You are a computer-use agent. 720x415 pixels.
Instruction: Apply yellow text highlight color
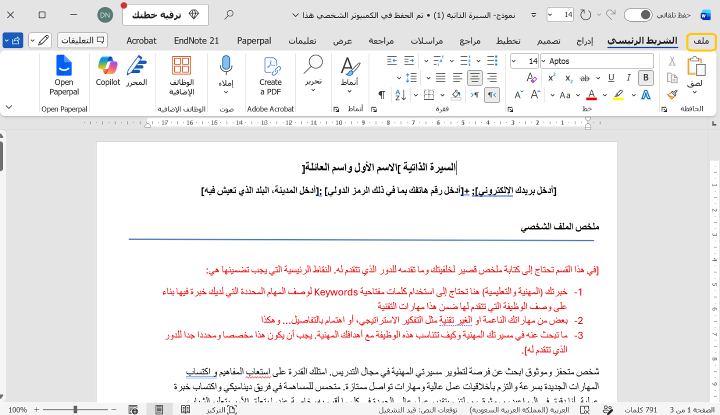point(619,95)
